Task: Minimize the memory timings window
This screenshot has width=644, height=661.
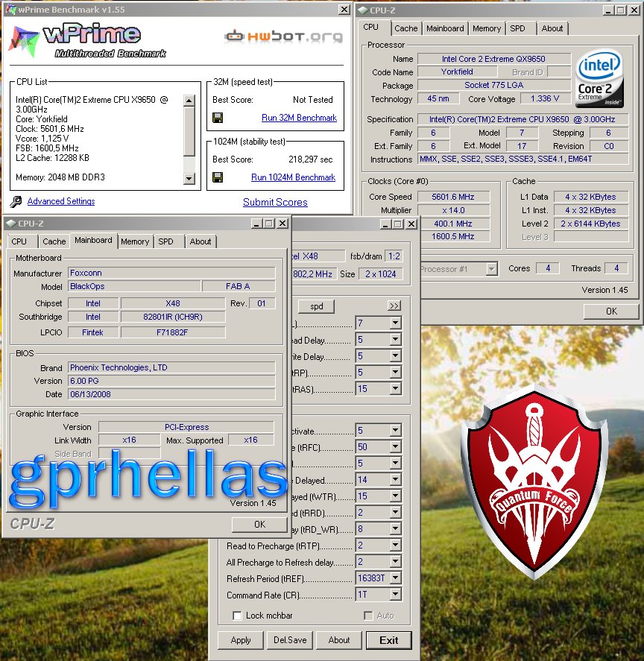Action: tap(385, 224)
